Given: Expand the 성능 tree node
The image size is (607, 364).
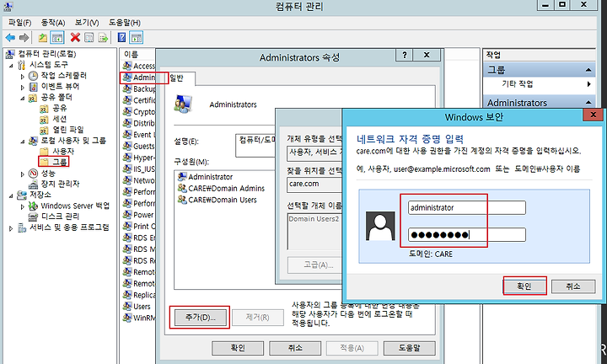Looking at the screenshot, I should point(23,174).
